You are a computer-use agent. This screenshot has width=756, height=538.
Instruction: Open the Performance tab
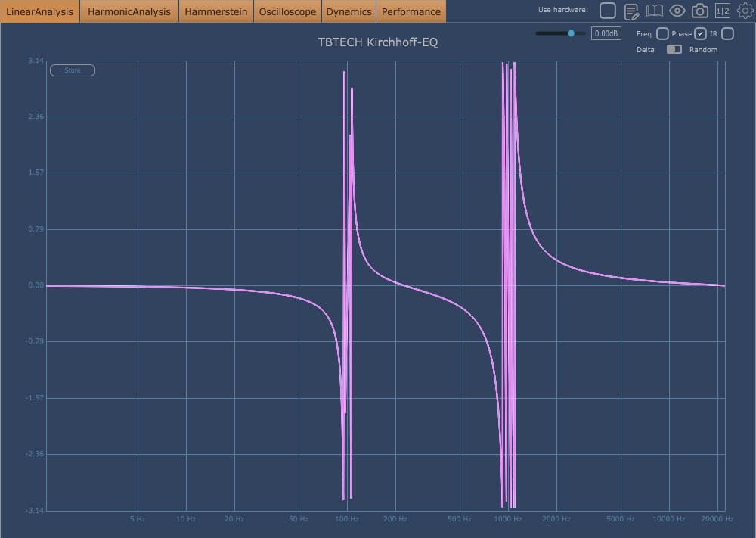[411, 11]
